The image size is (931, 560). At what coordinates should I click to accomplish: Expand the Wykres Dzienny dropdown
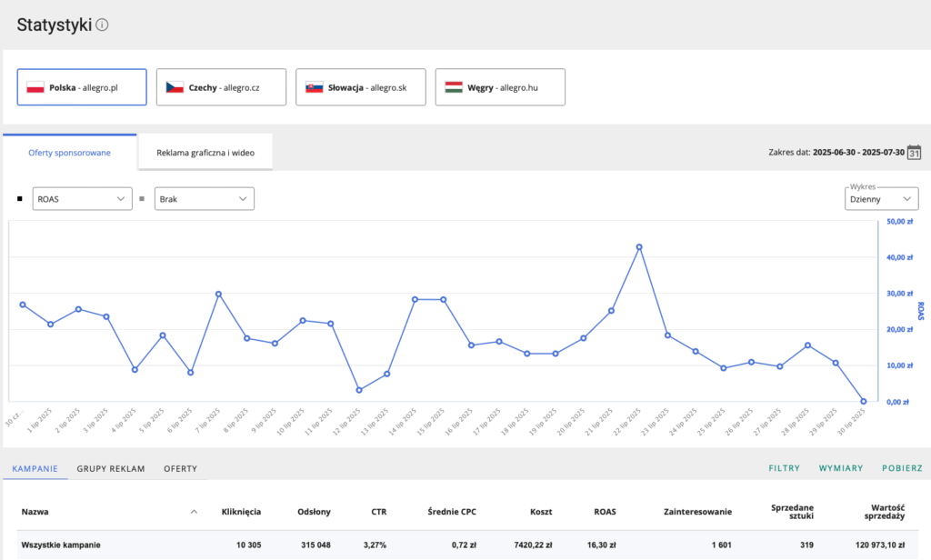pos(881,198)
